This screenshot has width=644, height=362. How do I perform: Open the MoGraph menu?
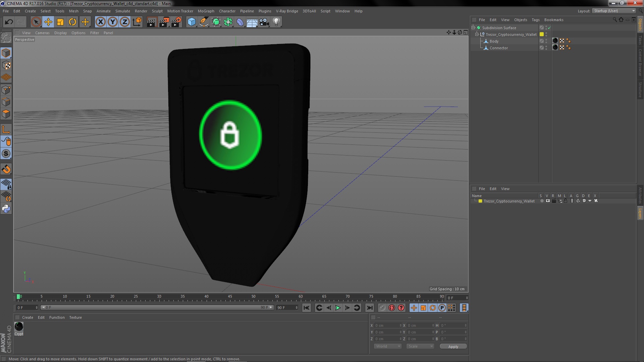[206, 11]
